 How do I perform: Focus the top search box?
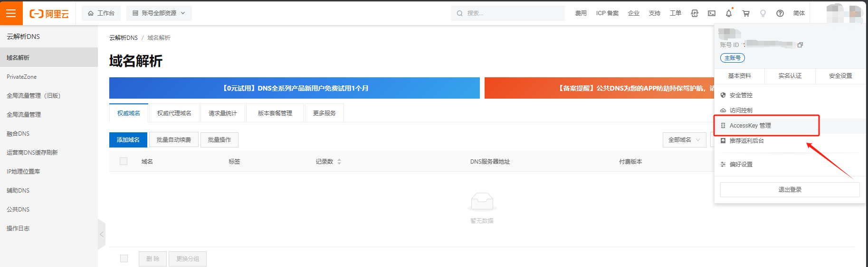click(507, 13)
